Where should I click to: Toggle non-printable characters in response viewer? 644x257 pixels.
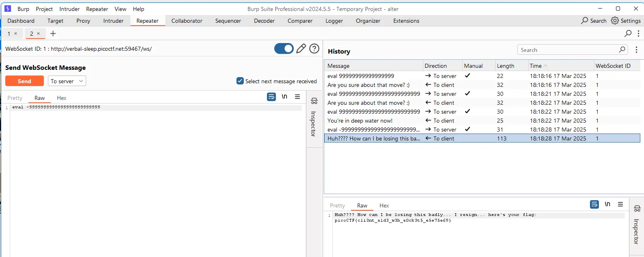coord(607,204)
